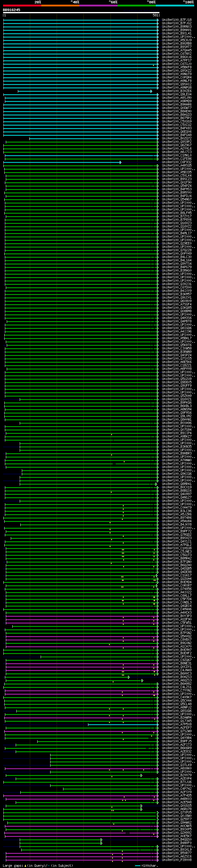Select subject UniRef100_C5JNE3
The width and height of the screenshot is (197, 868).
[176, 551]
